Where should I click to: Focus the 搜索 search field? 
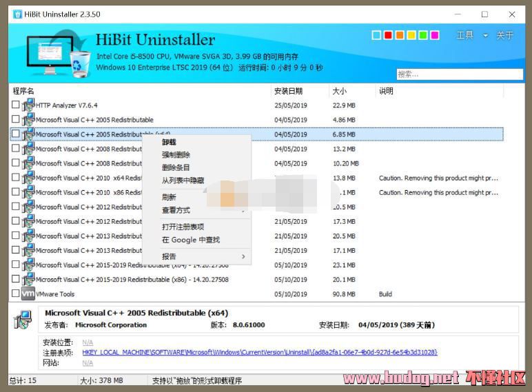pyautogui.click(x=460, y=74)
